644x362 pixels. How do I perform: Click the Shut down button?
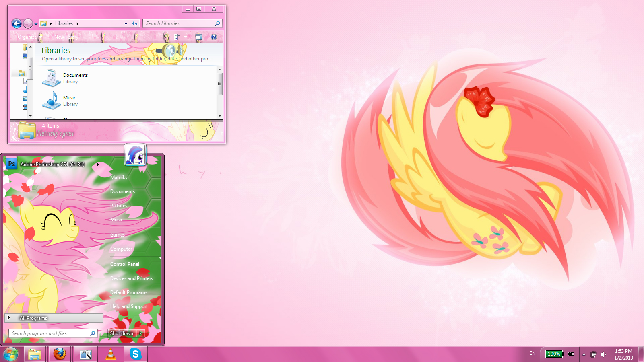[122, 333]
